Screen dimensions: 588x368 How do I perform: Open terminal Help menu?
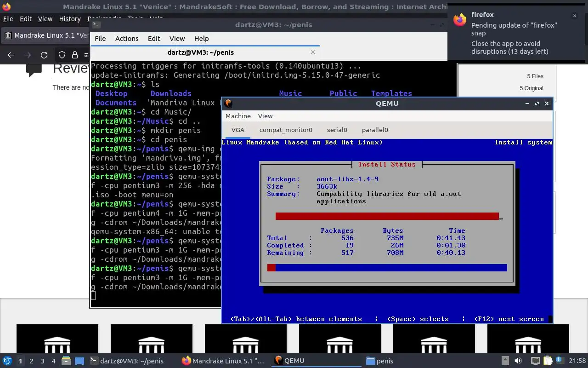[201, 39]
